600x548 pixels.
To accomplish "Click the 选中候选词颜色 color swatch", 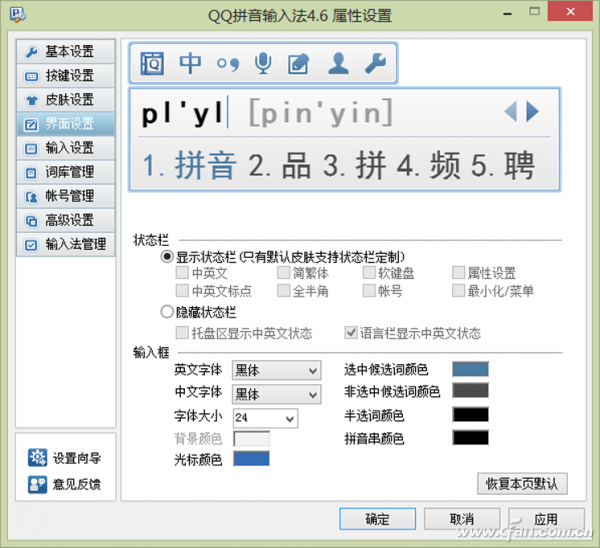I will coord(470,369).
